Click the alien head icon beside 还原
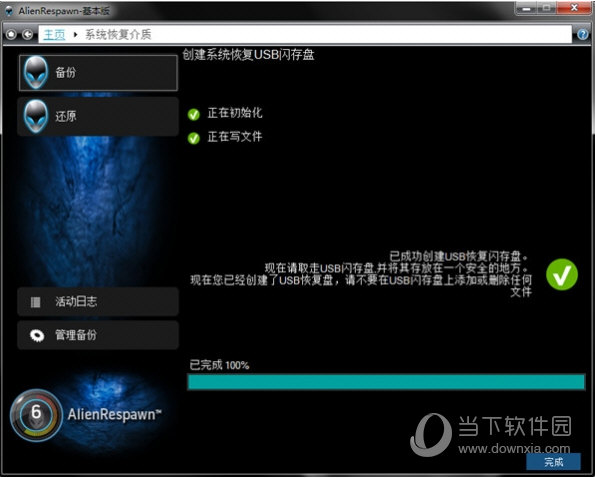Image resolution: width=595 pixels, height=478 pixels. pos(36,116)
